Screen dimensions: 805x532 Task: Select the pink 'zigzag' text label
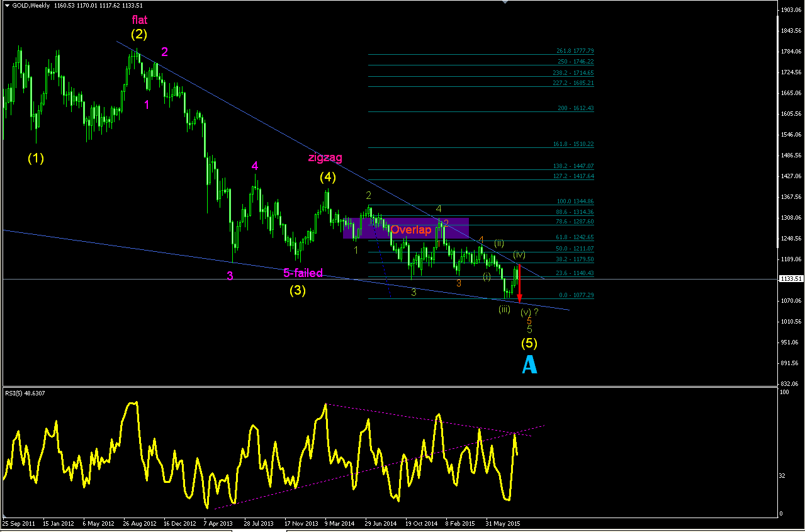pyautogui.click(x=325, y=157)
